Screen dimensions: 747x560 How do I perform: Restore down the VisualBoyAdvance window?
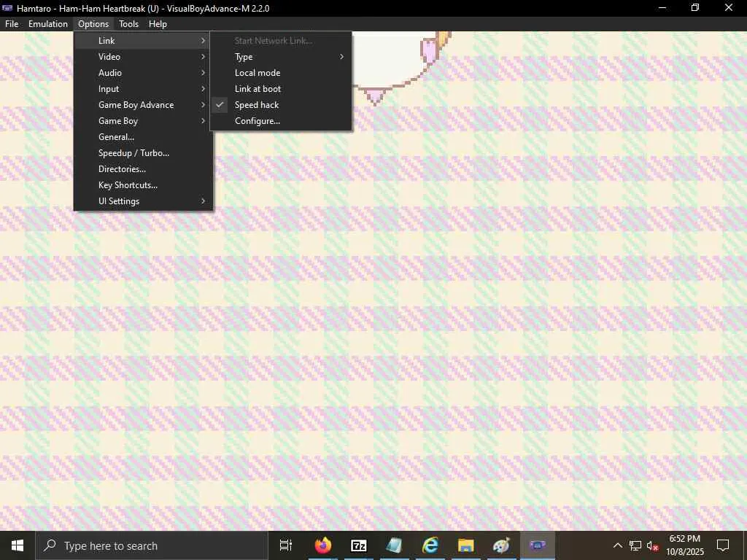695,8
